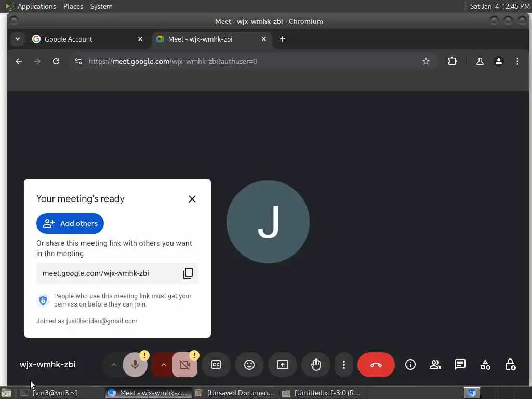Close the Google Account tab
Image resolution: width=532 pixels, height=399 pixels.
[x=140, y=39]
